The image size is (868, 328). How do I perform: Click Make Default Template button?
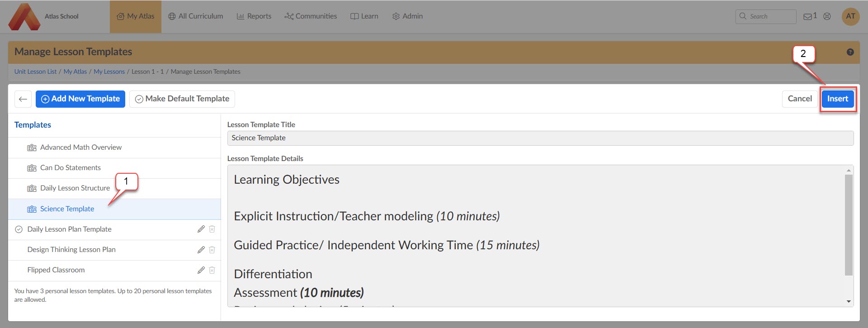[182, 99]
